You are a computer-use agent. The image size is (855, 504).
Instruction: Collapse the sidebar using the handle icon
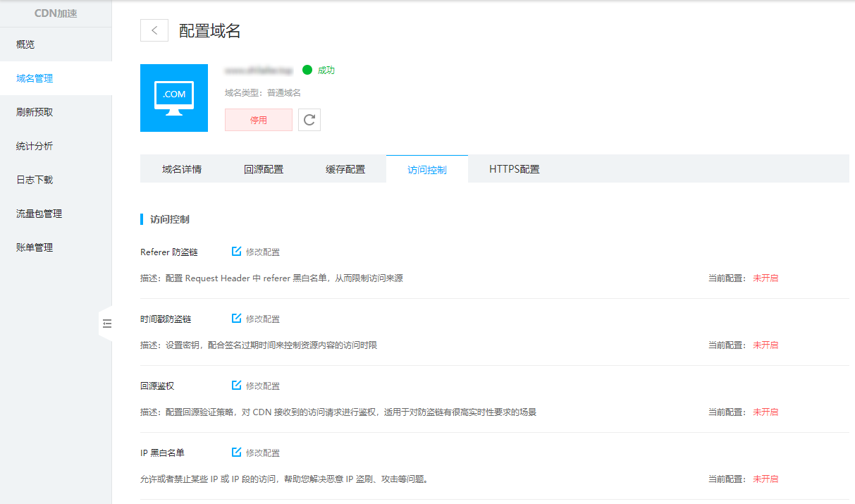click(x=107, y=324)
